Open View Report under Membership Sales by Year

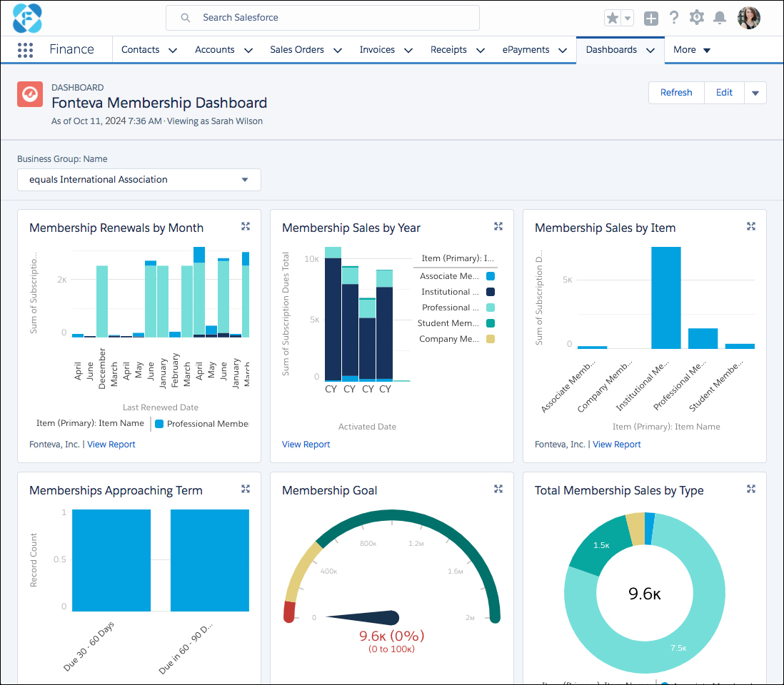(306, 444)
